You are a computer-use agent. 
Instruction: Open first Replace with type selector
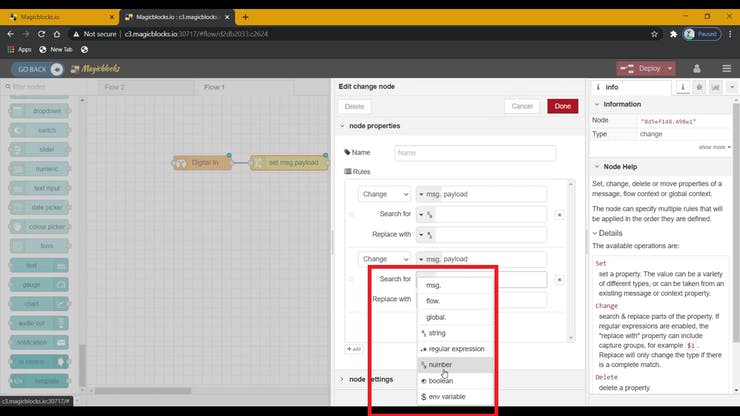click(426, 235)
